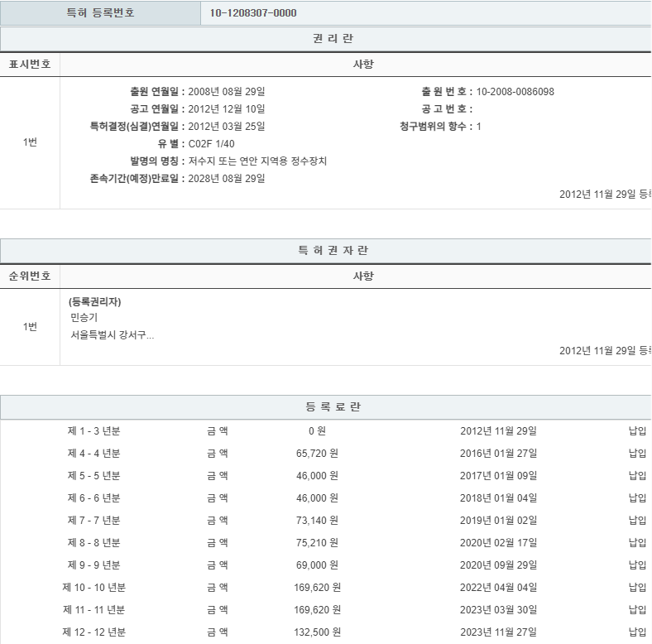
Task: Click the 청구범위의 항수 label
Action: click(436, 127)
